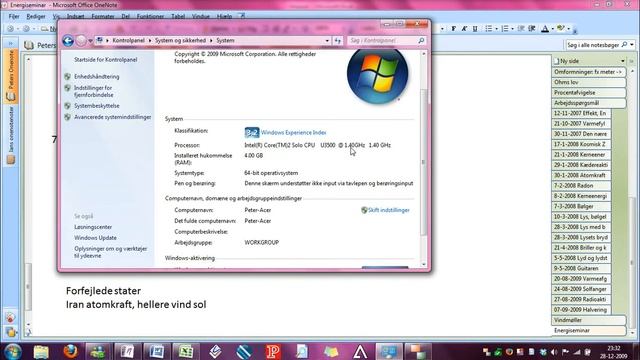The image size is (640, 360).
Task: Select the Energiseminar page tab
Action: (x=589, y=331)
